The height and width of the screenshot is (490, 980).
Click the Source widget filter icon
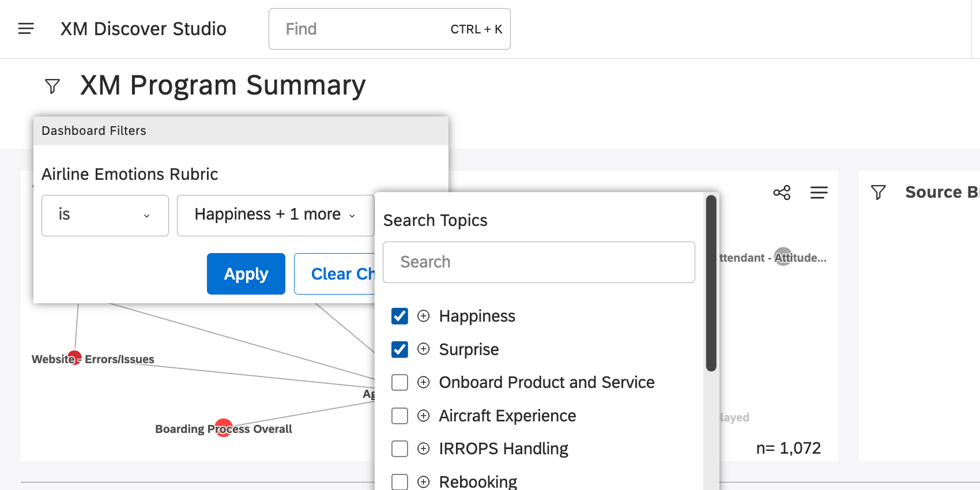[878, 193]
